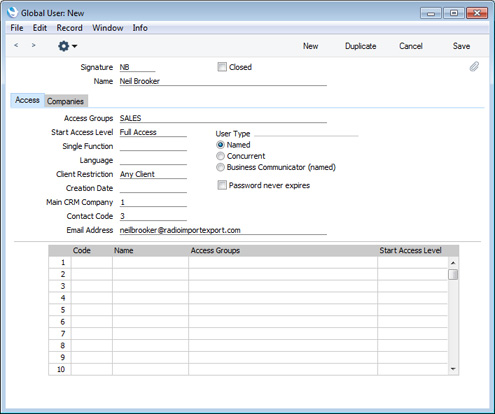Enable Password never expires
Screen dimensions: 495x414
click(x=222, y=185)
